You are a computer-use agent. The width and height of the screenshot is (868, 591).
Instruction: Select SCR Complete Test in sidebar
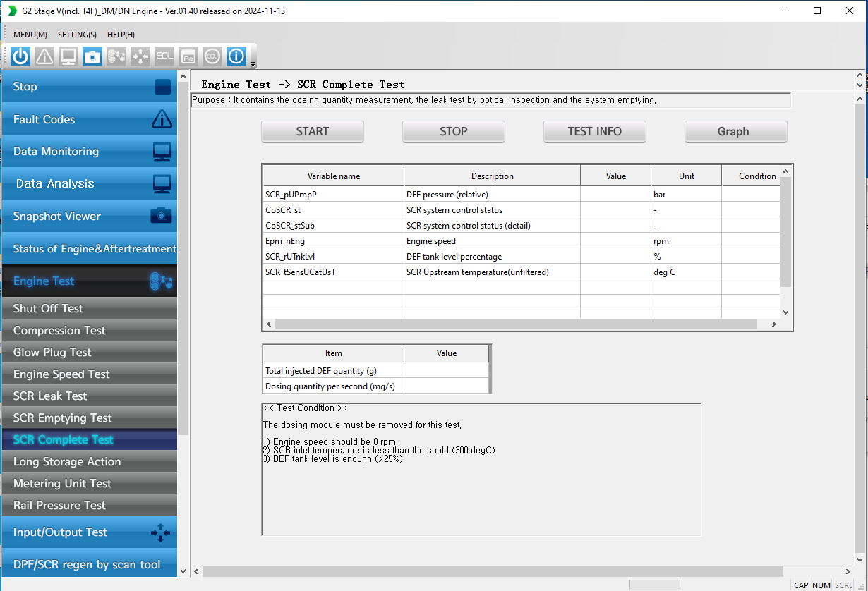click(x=89, y=439)
